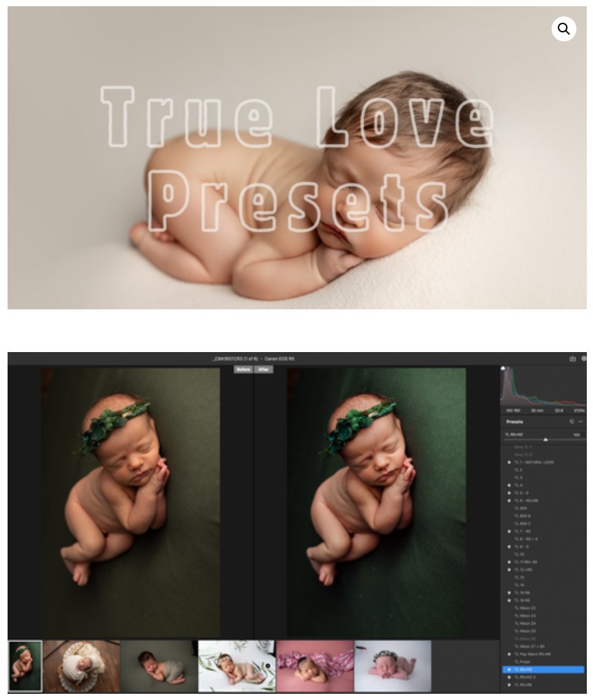
Task: Toggle the Before view button
Action: coord(243,370)
